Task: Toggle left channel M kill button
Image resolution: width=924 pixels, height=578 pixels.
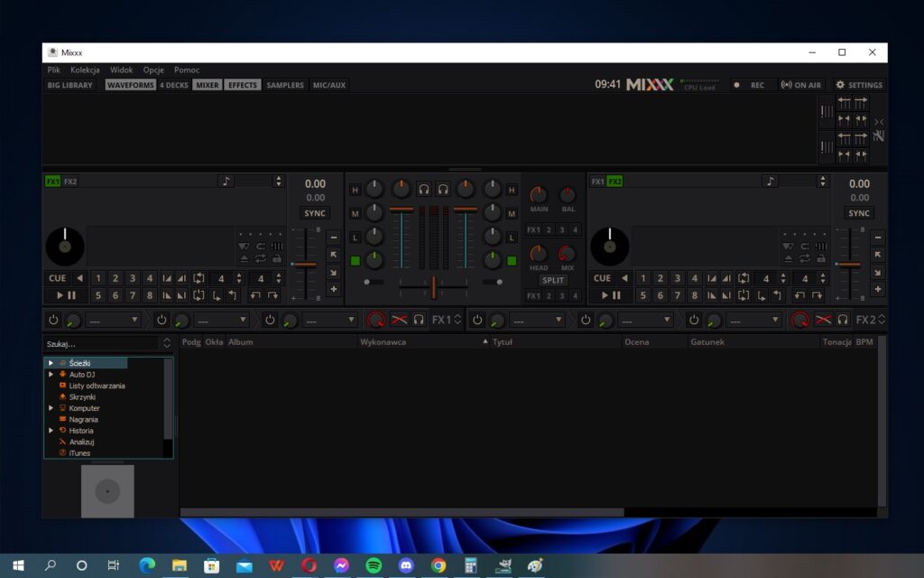Action: point(355,213)
